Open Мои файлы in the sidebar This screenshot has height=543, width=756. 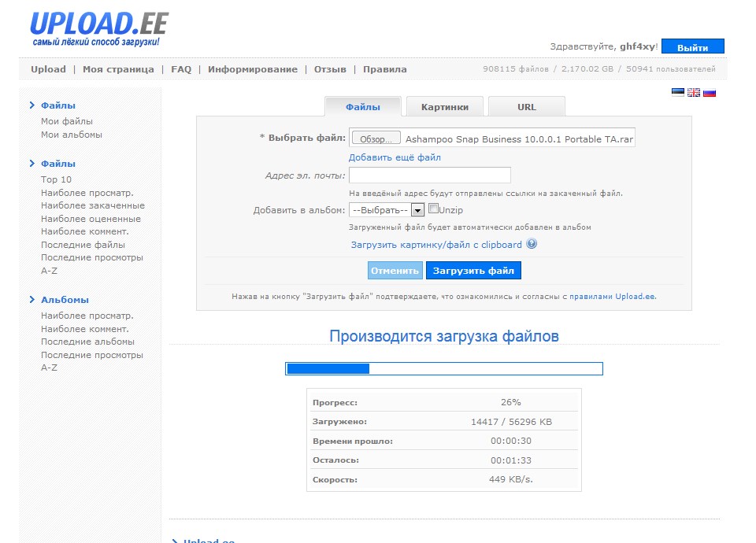67,121
